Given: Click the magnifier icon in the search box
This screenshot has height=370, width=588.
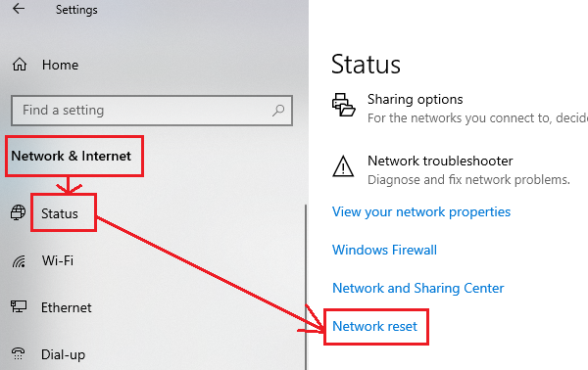Looking at the screenshot, I should coord(278,110).
